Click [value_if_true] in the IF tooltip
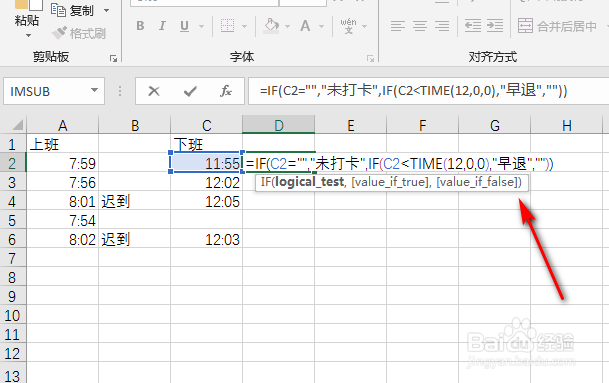609x383 pixels. point(391,182)
